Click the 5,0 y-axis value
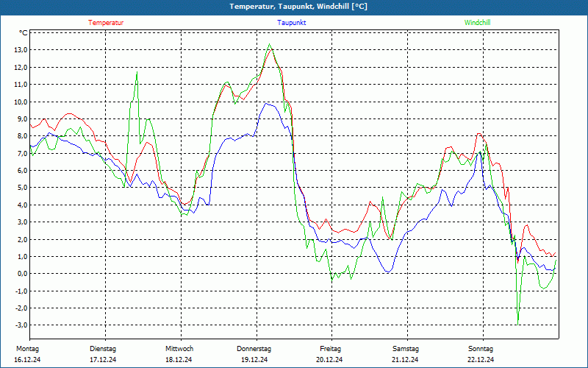The height and width of the screenshot is (368, 588). 21,188
